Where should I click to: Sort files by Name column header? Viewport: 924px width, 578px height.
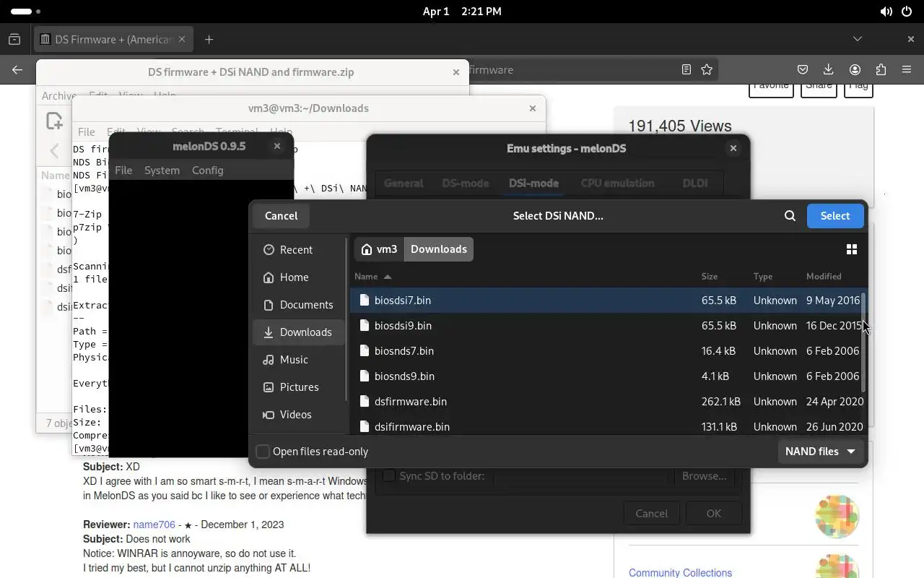(x=372, y=276)
